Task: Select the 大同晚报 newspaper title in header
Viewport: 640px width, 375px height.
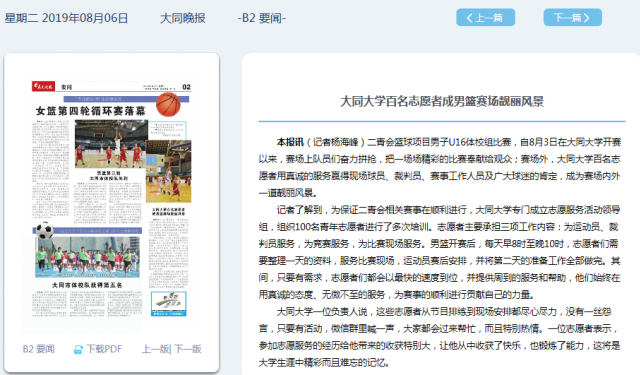Action: (x=183, y=18)
